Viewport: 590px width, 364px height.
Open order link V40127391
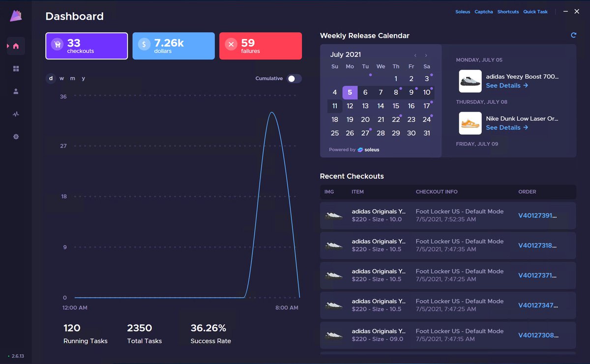pyautogui.click(x=538, y=215)
